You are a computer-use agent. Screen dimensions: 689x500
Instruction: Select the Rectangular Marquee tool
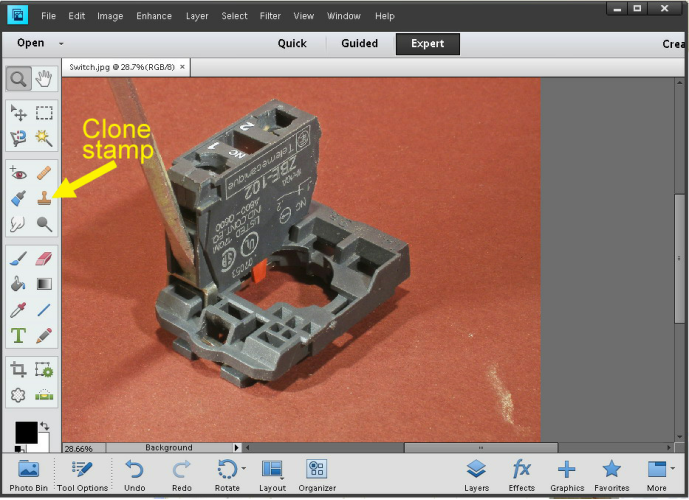tap(44, 112)
